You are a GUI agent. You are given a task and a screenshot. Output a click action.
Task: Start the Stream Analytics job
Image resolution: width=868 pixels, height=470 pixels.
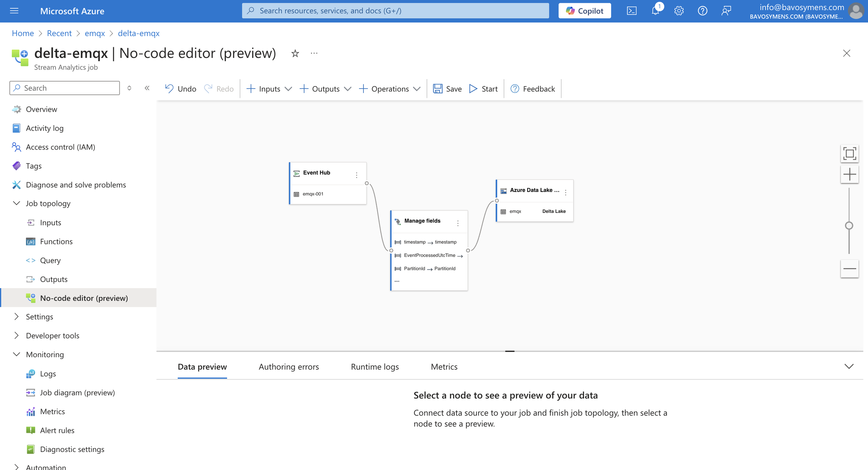coord(483,89)
